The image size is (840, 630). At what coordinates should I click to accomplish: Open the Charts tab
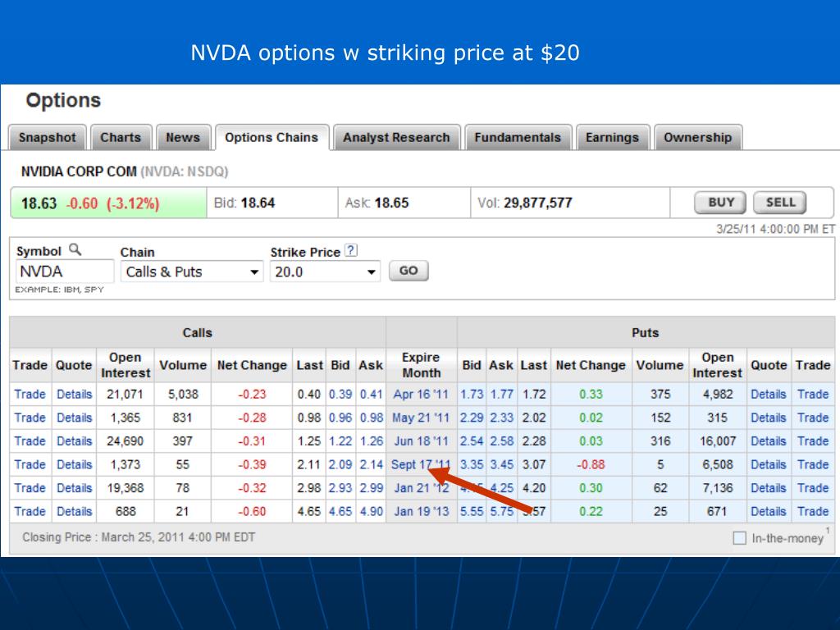coord(121,138)
